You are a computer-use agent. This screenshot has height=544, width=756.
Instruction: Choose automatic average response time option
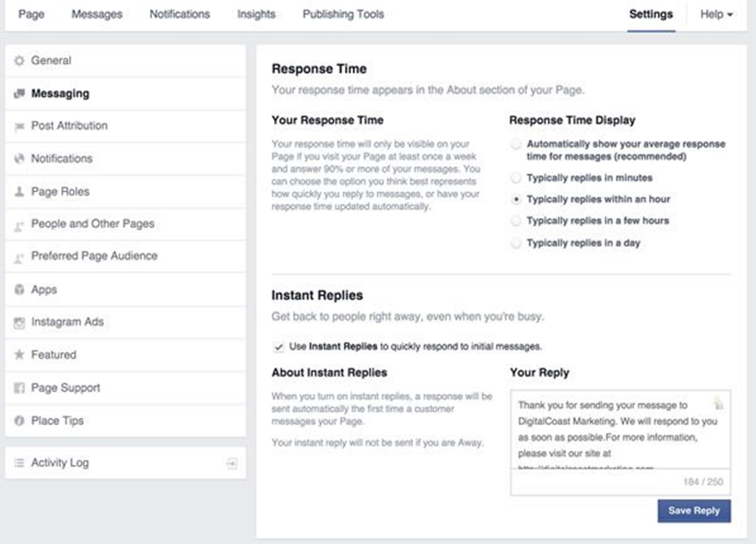pos(516,145)
